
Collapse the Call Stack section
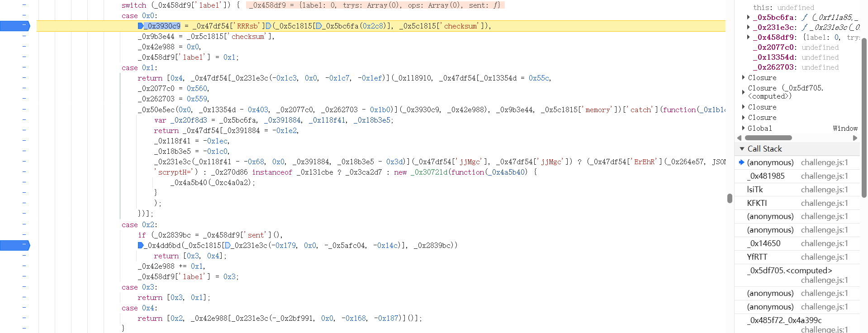(742, 149)
